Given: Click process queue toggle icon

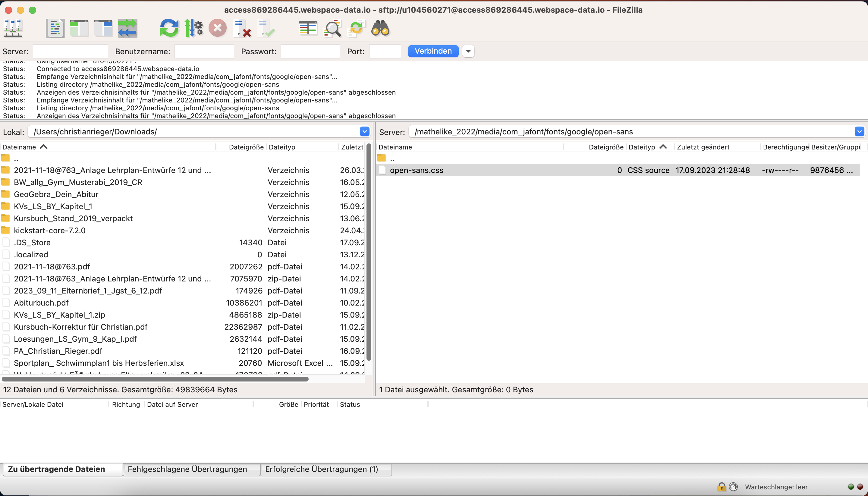Looking at the screenshot, I should click(193, 28).
